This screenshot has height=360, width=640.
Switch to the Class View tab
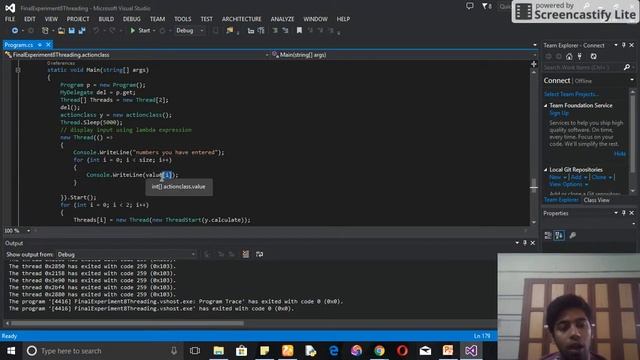pyautogui.click(x=596, y=200)
